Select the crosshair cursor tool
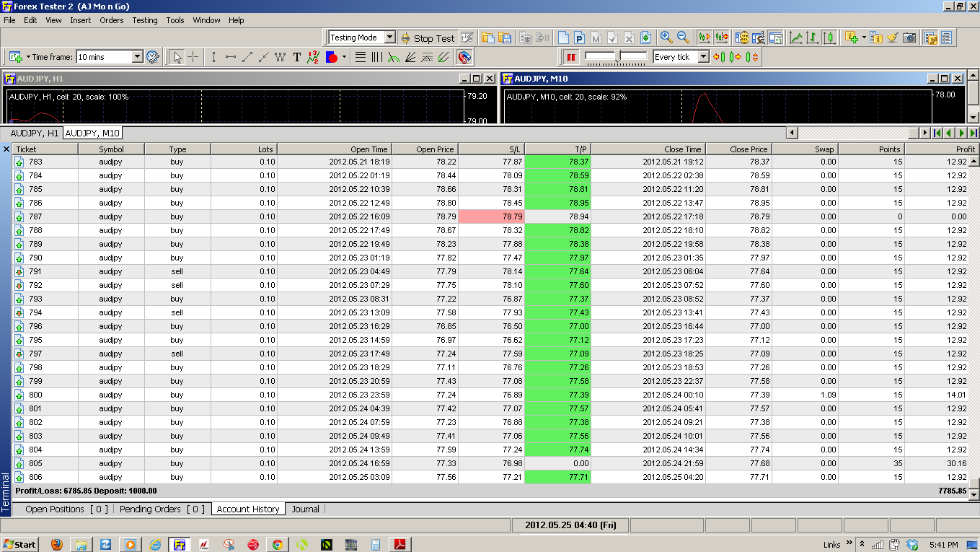 coord(193,57)
